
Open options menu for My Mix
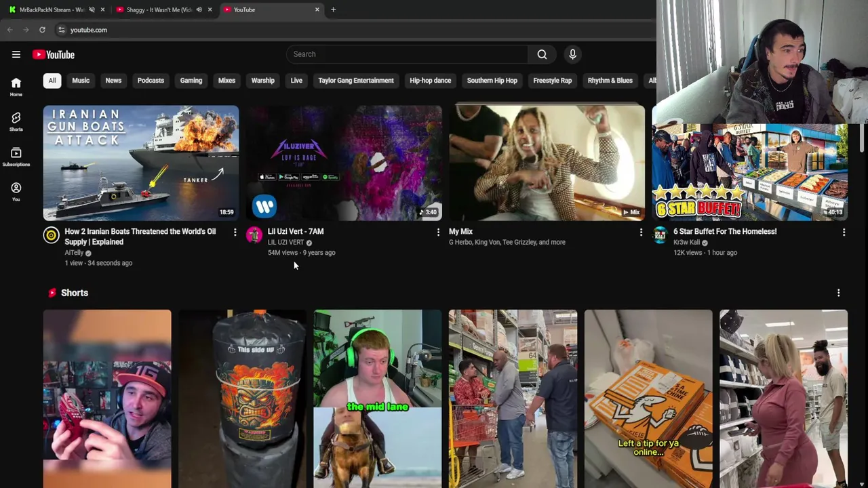641,232
